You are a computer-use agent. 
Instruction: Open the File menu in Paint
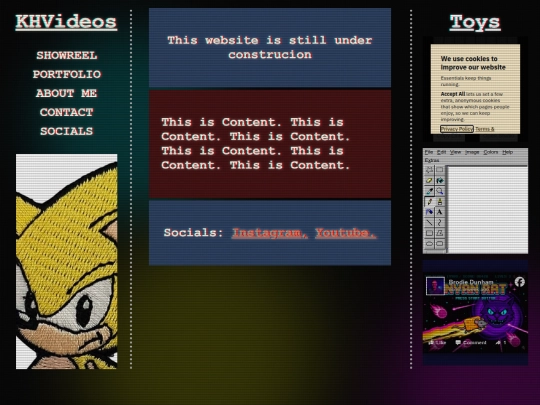tap(429, 152)
